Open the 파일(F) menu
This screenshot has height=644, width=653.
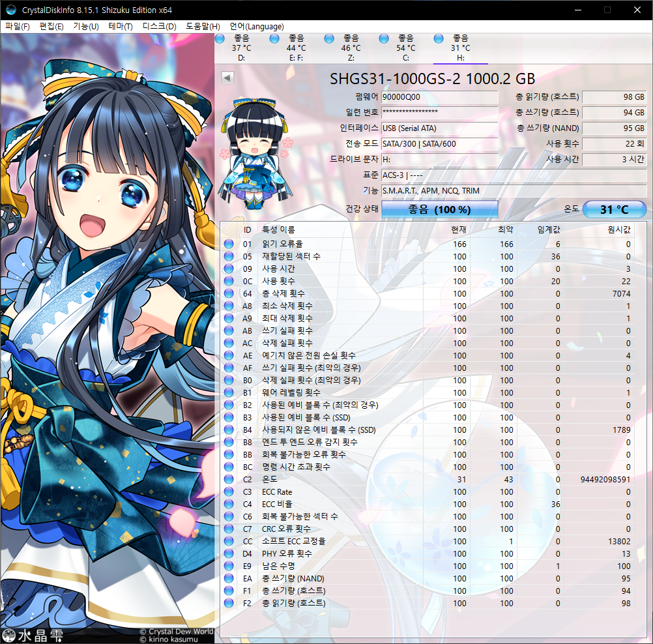point(18,27)
